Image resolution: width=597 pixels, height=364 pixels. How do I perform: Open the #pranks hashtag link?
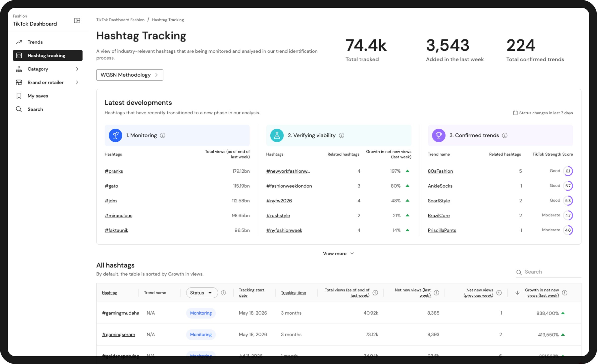click(114, 171)
